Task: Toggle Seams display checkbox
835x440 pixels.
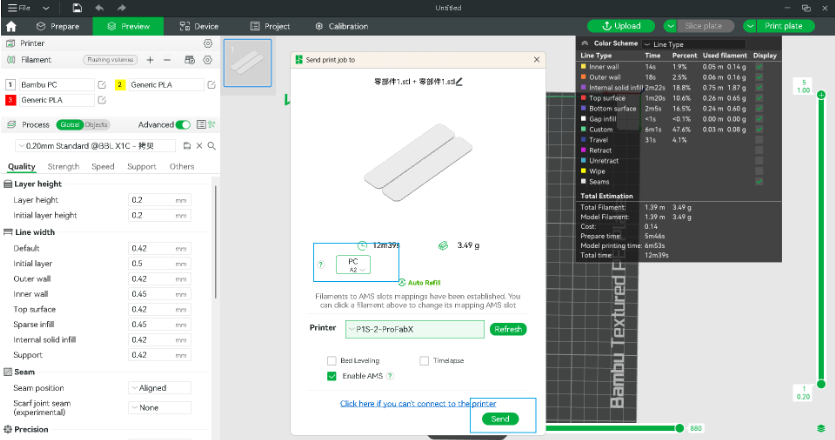Action: pyautogui.click(x=759, y=182)
